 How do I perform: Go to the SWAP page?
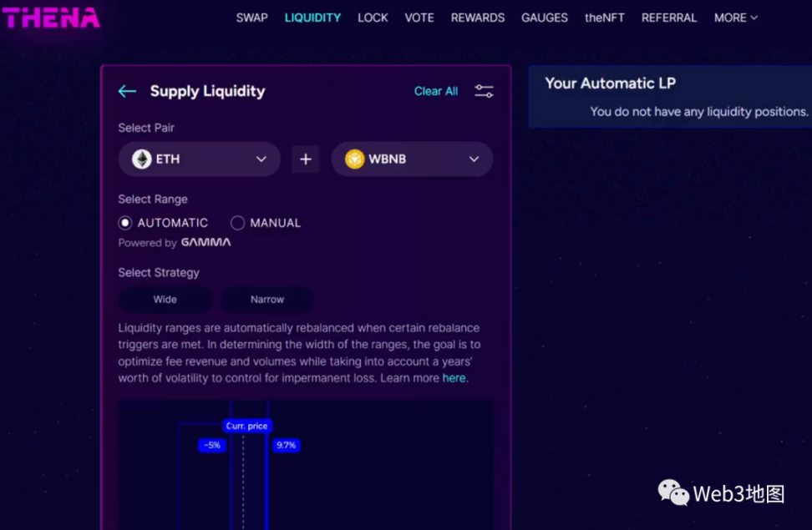click(251, 18)
